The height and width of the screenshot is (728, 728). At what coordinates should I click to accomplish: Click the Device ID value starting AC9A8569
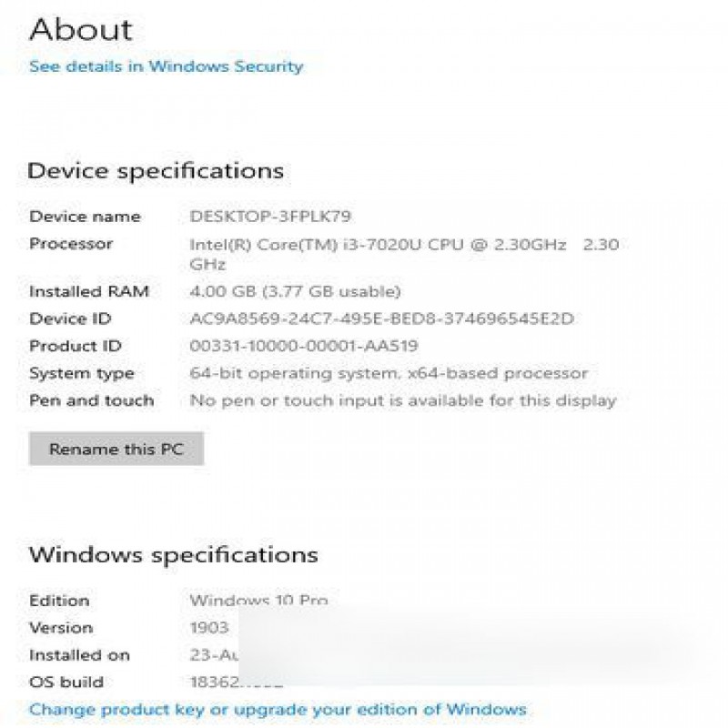tap(381, 318)
